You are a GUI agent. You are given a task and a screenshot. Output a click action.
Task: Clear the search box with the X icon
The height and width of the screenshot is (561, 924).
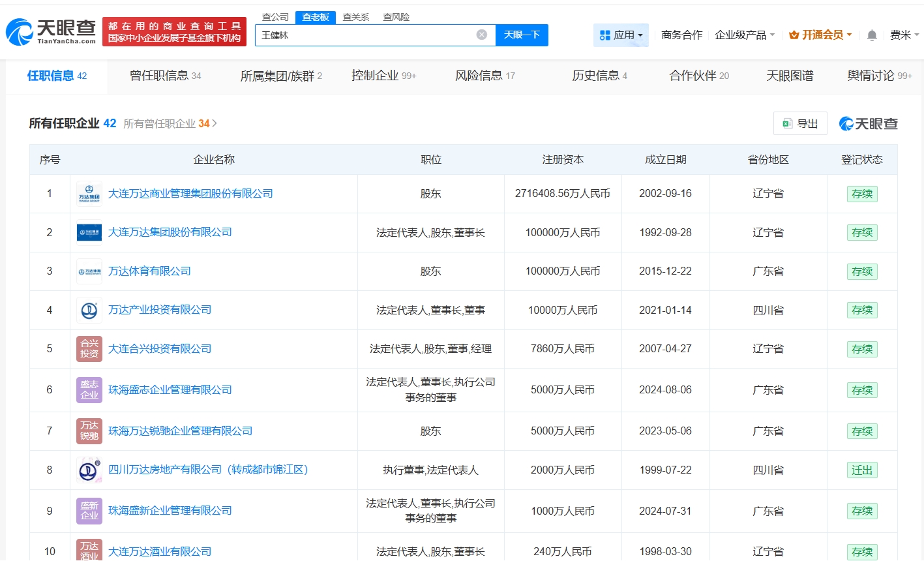[481, 35]
